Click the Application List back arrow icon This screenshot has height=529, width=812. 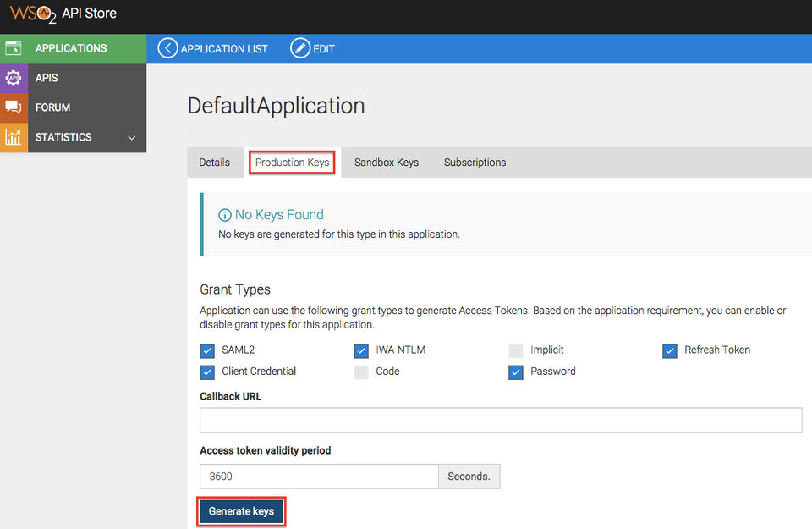click(168, 48)
